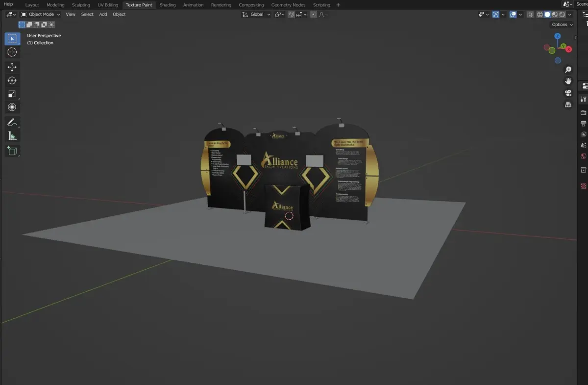Click the red X axis gizmo ball
The width and height of the screenshot is (588, 385).
click(569, 50)
